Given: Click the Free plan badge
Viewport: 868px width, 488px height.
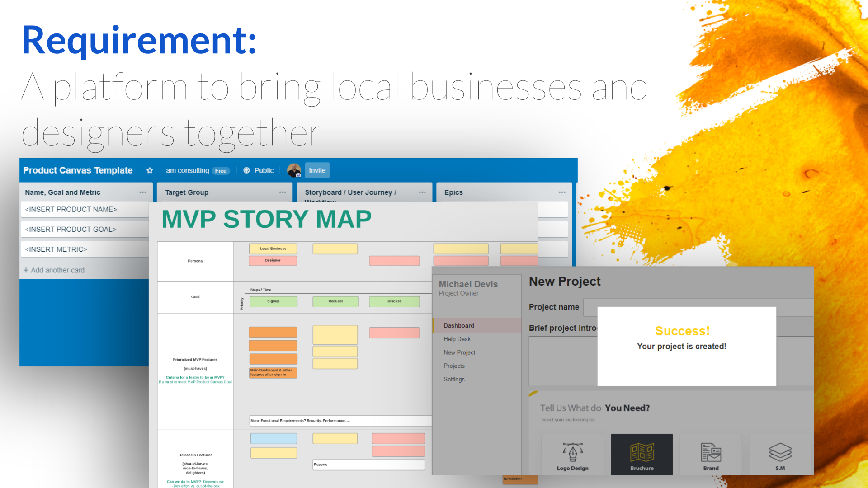Looking at the screenshot, I should point(221,171).
